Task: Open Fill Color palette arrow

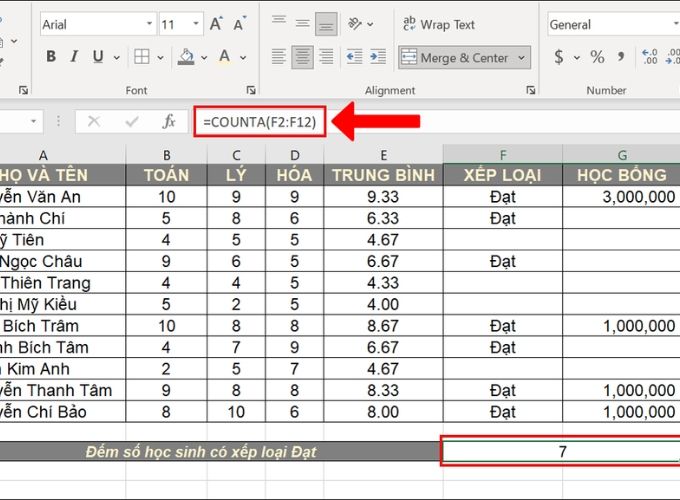Action: 204,57
